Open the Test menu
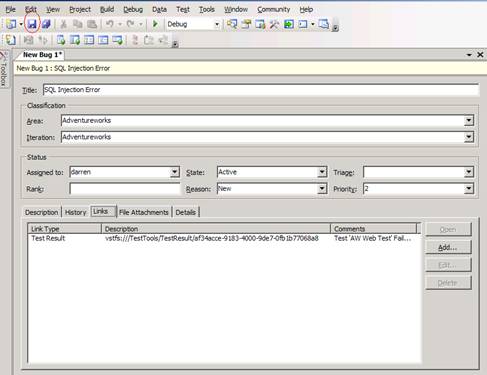This screenshot has height=375, width=487. pos(183,9)
